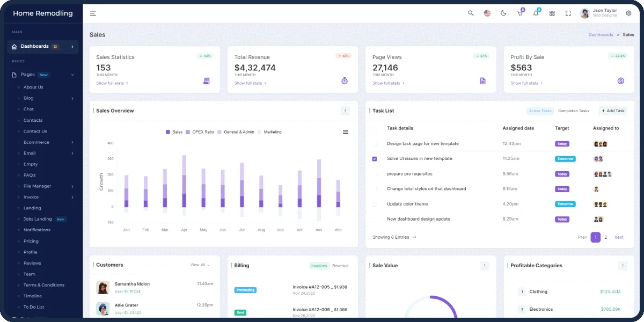Image resolution: width=644 pixels, height=322 pixels.
Task: Toggle the Marketing legend swatch
Action: click(x=259, y=132)
